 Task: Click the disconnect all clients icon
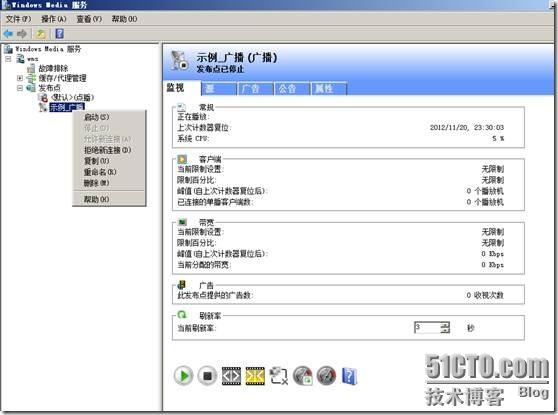279,376
